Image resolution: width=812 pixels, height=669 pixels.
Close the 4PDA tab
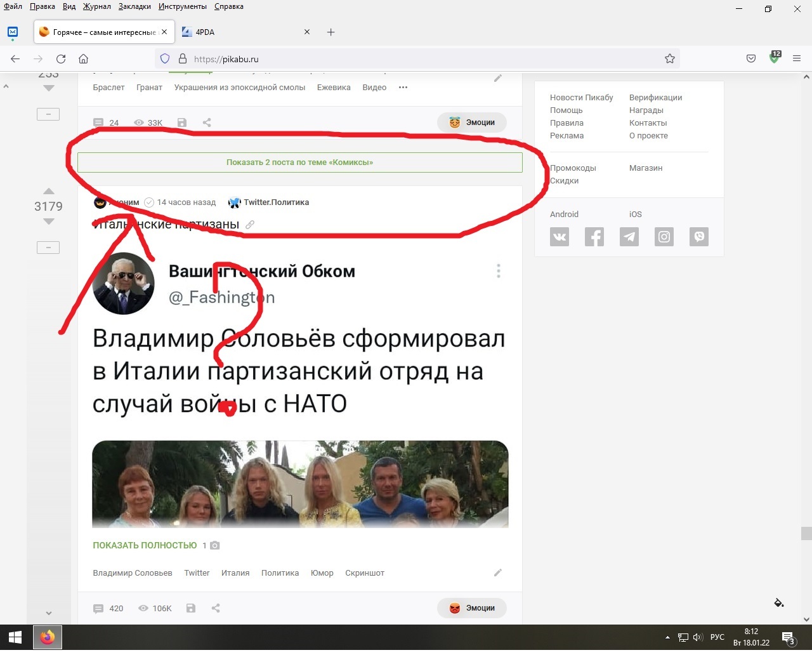click(x=307, y=32)
